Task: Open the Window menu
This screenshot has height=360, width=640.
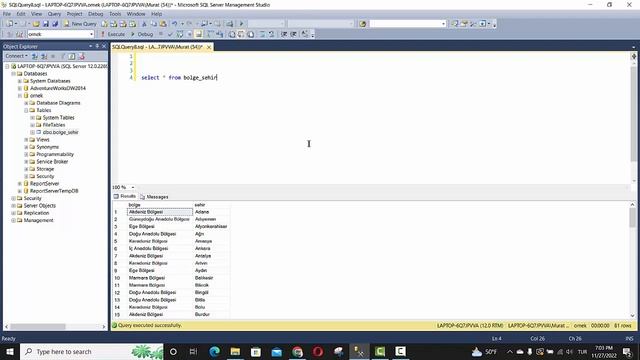Action: (136, 14)
